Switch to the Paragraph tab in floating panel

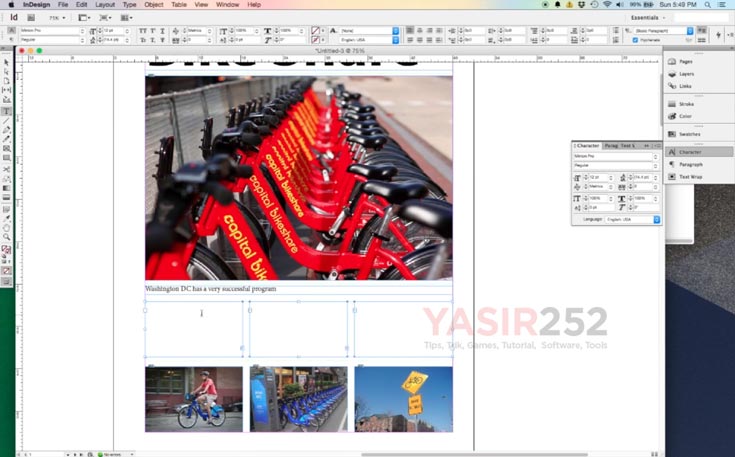611,146
